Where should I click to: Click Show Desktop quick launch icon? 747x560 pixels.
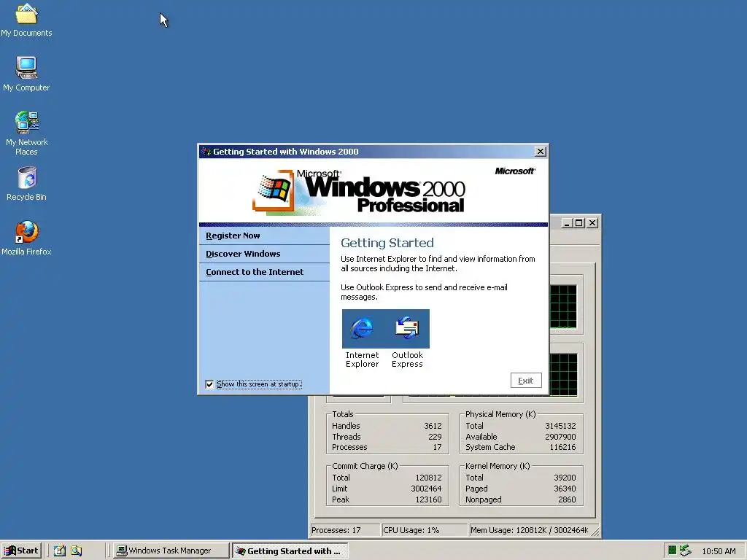[60, 551]
